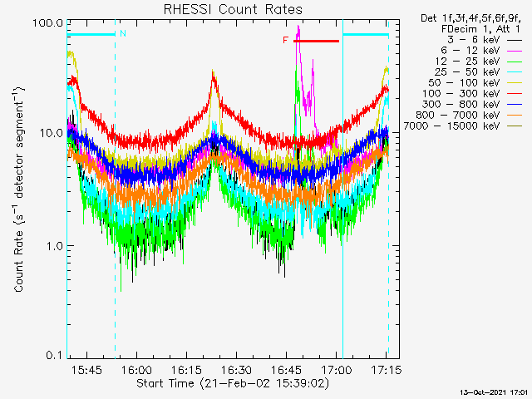Click the cyan N night marker label

(123, 33)
